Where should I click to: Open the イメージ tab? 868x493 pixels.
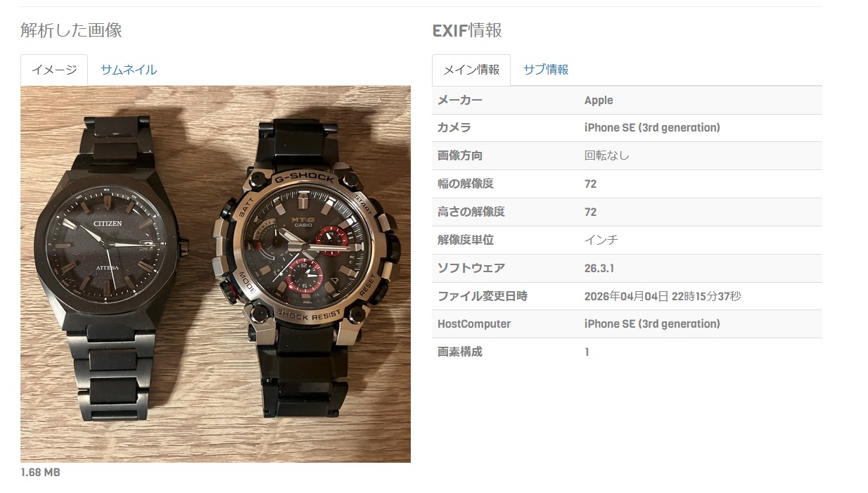point(54,70)
